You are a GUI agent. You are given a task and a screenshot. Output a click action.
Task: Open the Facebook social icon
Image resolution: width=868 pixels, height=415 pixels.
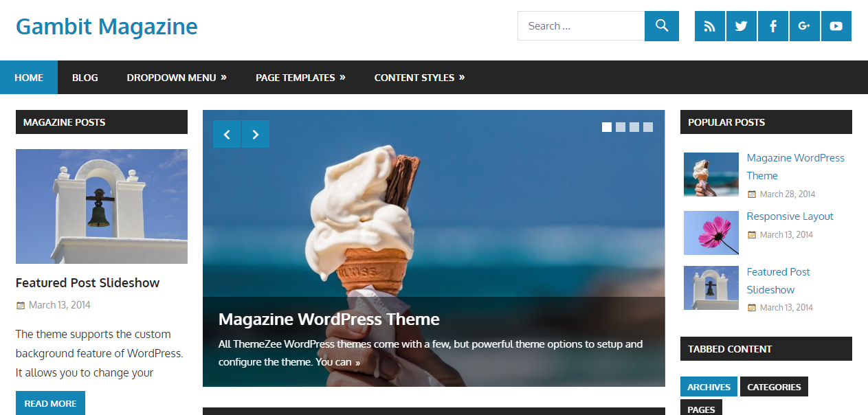pyautogui.click(x=773, y=26)
